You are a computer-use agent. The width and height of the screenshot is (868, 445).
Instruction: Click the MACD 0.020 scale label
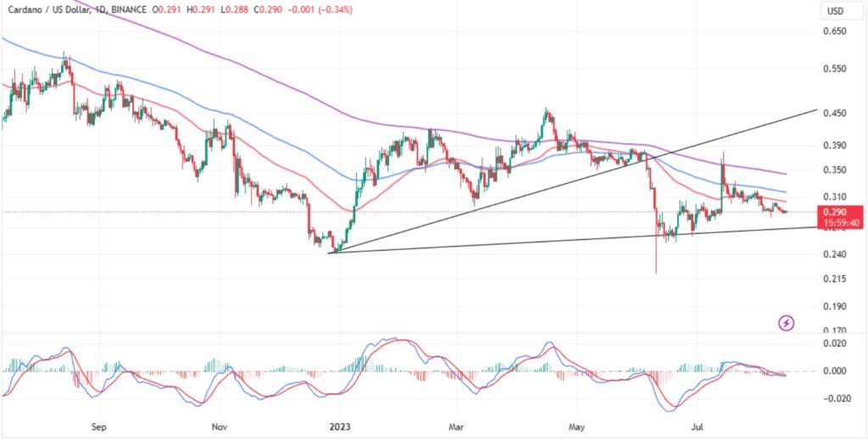837,344
